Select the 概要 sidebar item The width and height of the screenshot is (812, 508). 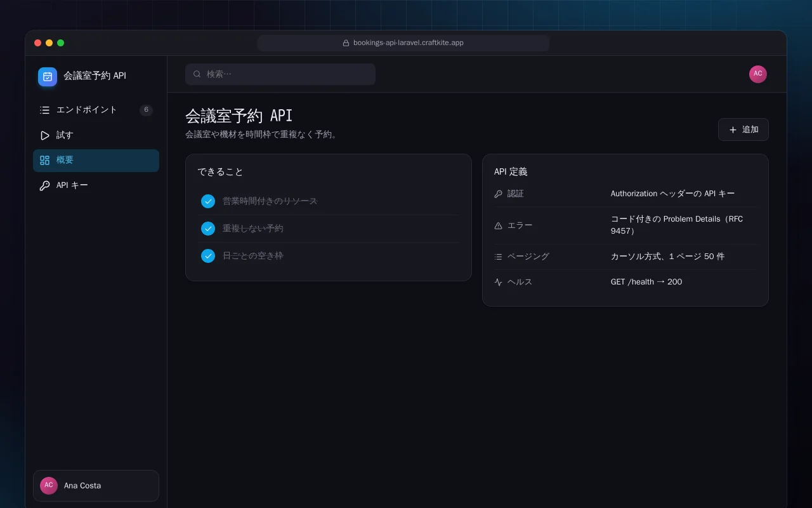click(96, 161)
